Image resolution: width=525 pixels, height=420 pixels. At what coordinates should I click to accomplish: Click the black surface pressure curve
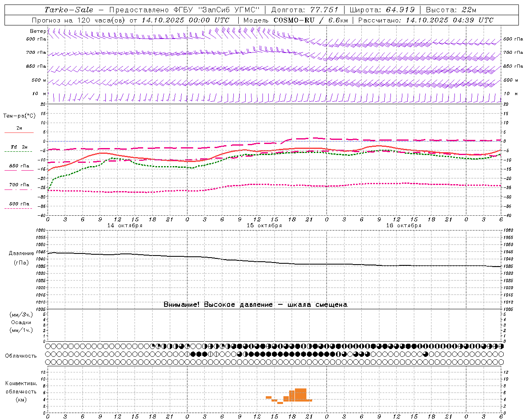point(274,262)
